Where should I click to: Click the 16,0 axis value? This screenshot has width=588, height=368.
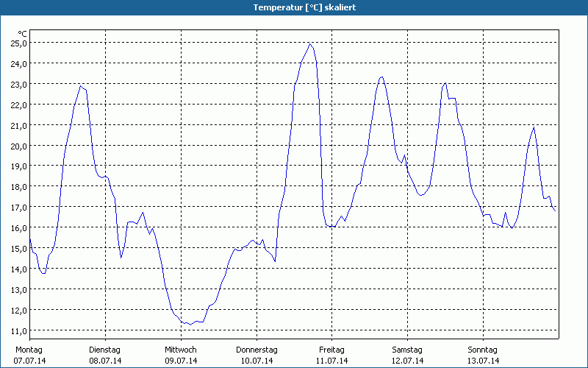(19, 228)
